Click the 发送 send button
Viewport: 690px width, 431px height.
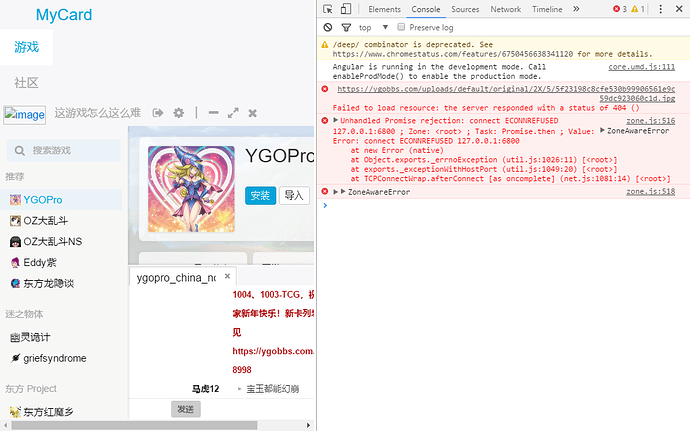[186, 409]
